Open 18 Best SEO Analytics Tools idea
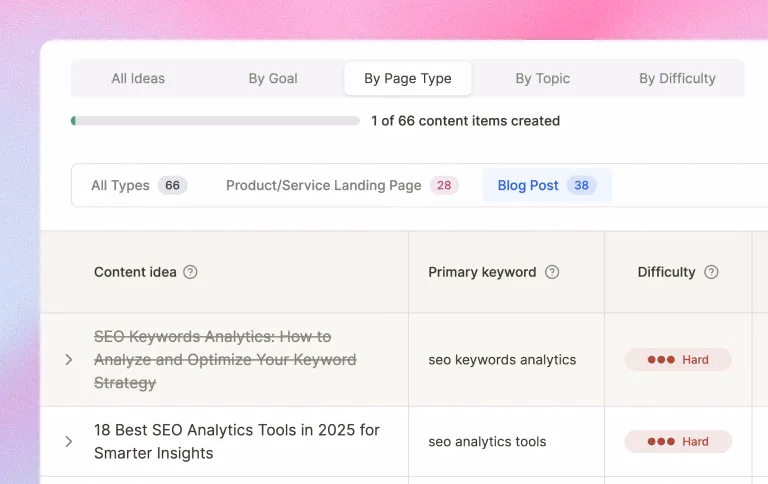 [236, 441]
